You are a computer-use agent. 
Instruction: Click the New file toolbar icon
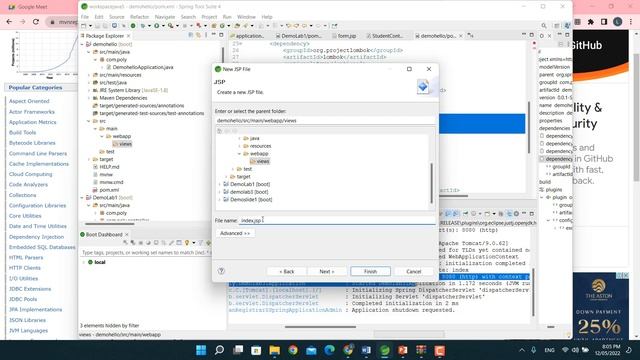click(x=84, y=26)
